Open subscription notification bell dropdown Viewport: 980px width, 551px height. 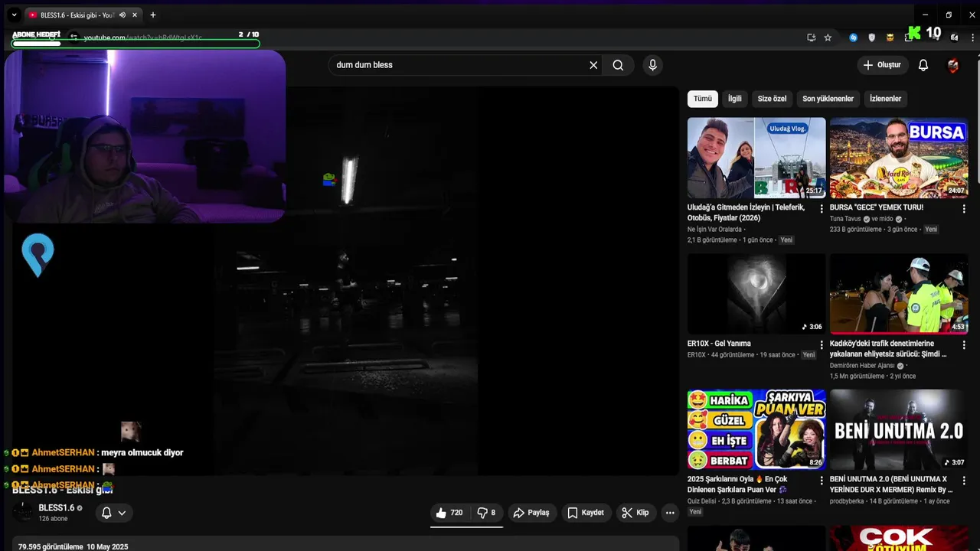tap(113, 513)
